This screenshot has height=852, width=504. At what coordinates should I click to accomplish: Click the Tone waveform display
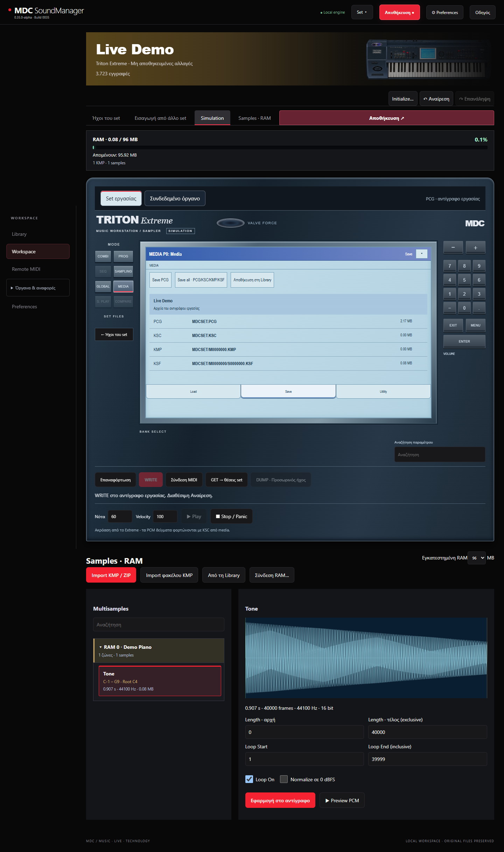(x=366, y=658)
